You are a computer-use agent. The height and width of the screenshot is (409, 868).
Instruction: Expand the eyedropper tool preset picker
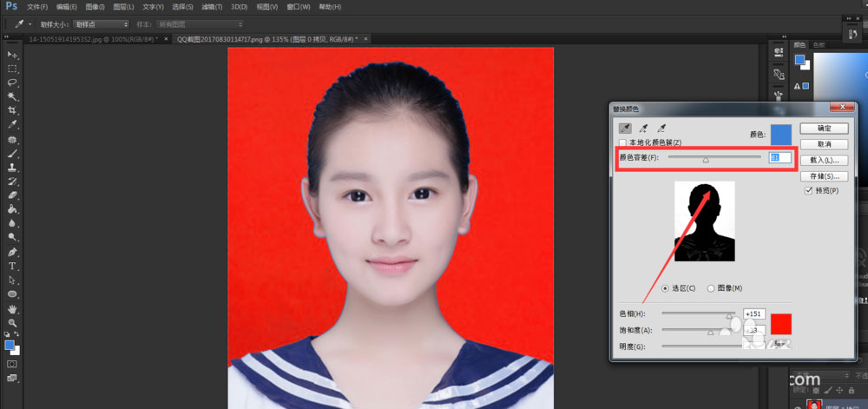(30, 24)
